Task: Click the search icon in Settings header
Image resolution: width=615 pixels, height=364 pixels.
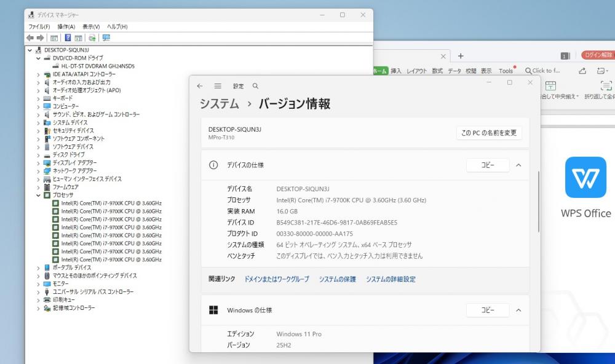Action: [x=255, y=86]
